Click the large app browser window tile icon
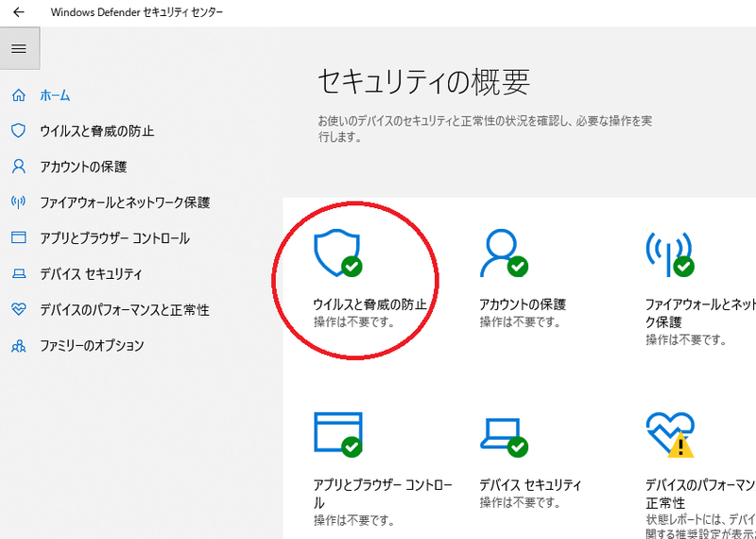This screenshot has height=539, width=756. tap(338, 434)
